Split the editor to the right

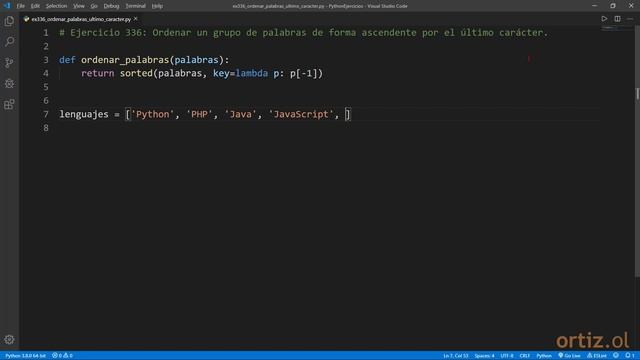(617, 19)
